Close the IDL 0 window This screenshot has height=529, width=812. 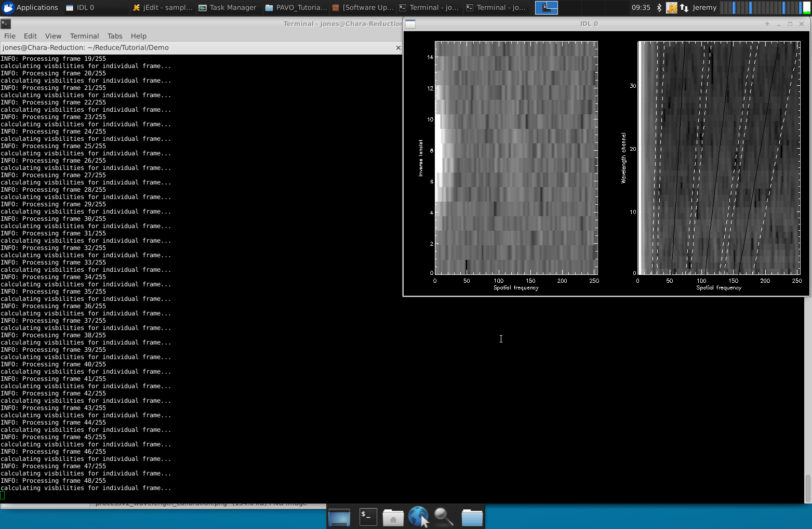coord(802,24)
